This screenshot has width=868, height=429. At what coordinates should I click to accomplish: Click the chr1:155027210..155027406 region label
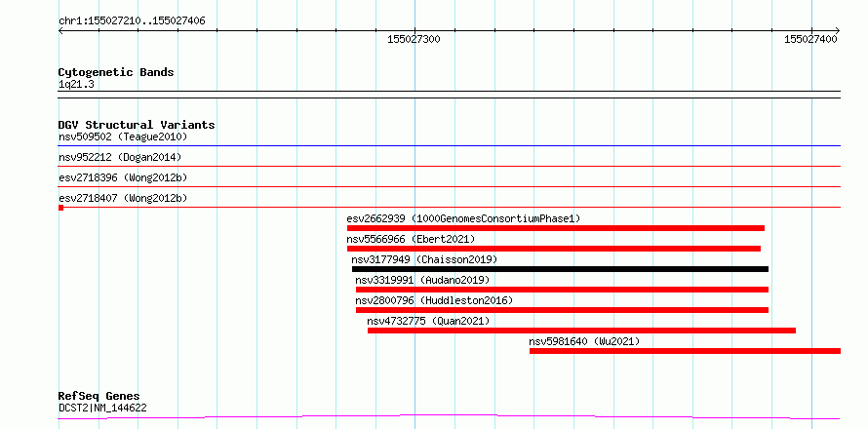132,21
